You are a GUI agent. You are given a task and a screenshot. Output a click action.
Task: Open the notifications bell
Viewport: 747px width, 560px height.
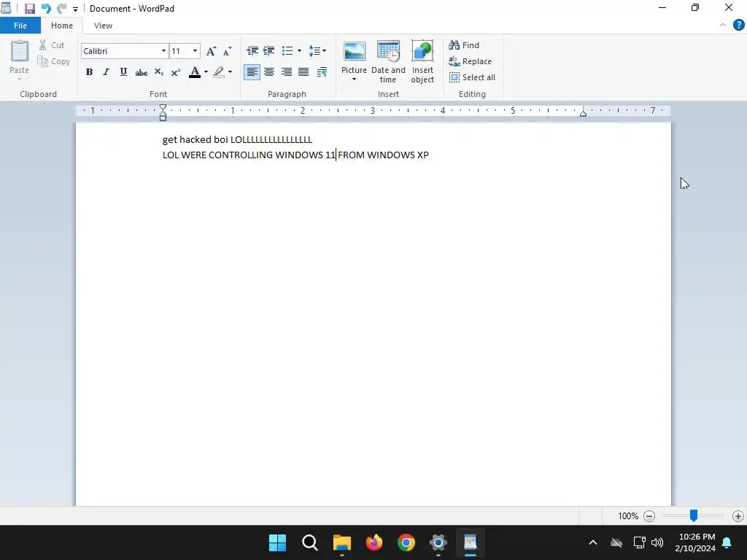pos(727,542)
